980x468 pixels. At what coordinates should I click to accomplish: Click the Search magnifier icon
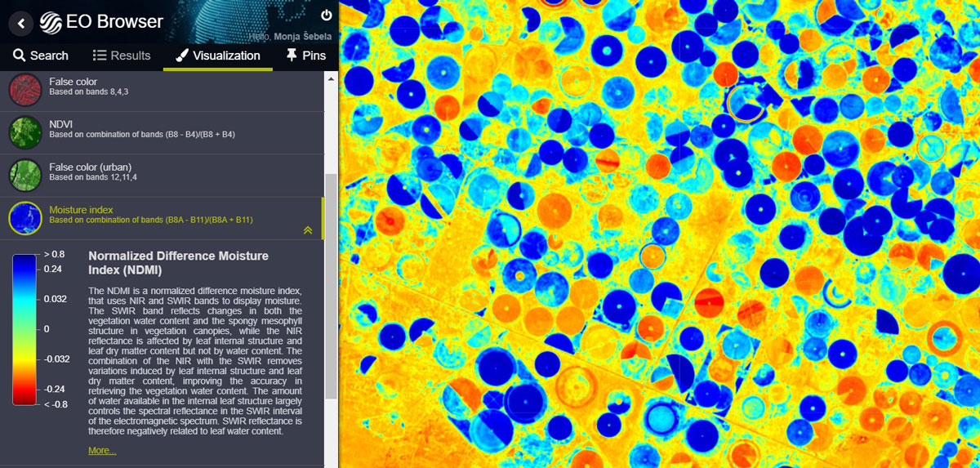pos(20,56)
